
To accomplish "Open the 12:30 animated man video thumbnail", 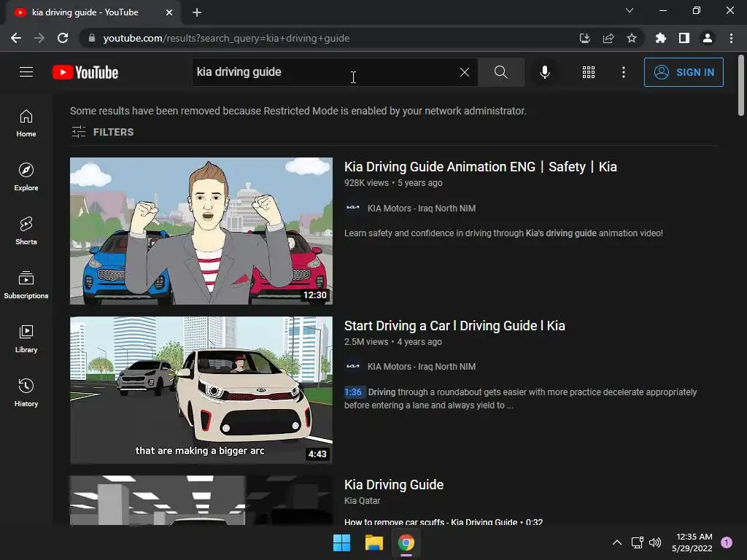I will coord(201,231).
